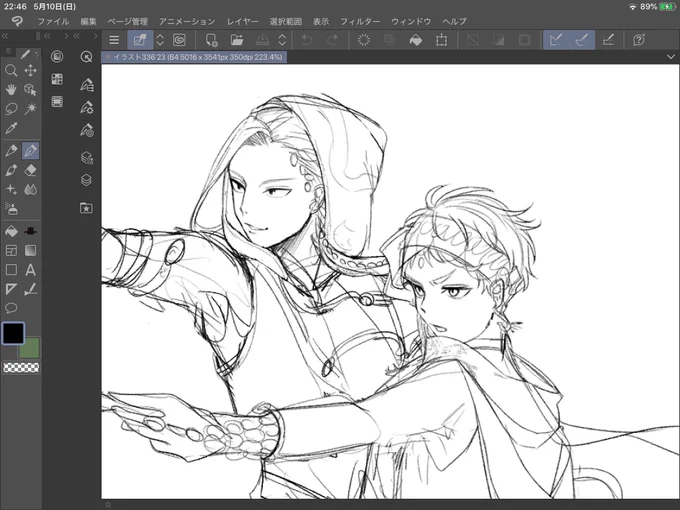
Task: Open the ファイル menu
Action: pyautogui.click(x=53, y=21)
